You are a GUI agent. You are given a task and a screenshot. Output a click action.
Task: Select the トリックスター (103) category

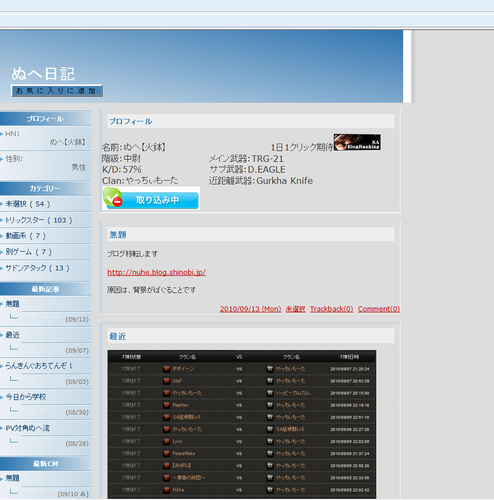coord(39,220)
